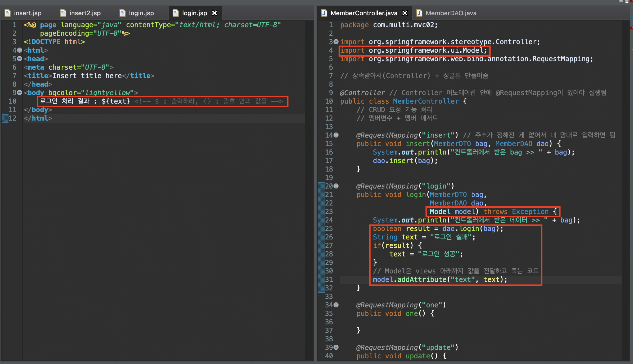
Task: Fold the login method on line 20
Action: click(336, 186)
